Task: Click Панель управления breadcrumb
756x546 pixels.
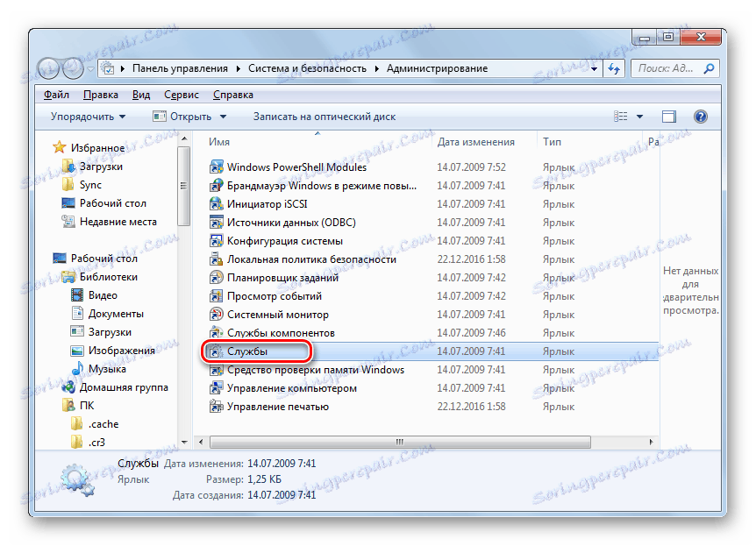Action: (180, 68)
